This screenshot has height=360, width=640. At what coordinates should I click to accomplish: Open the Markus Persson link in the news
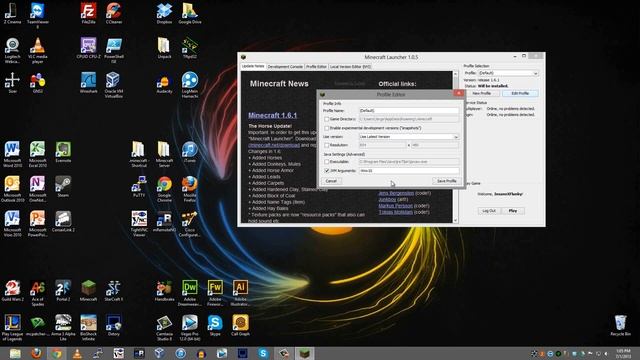(395, 206)
